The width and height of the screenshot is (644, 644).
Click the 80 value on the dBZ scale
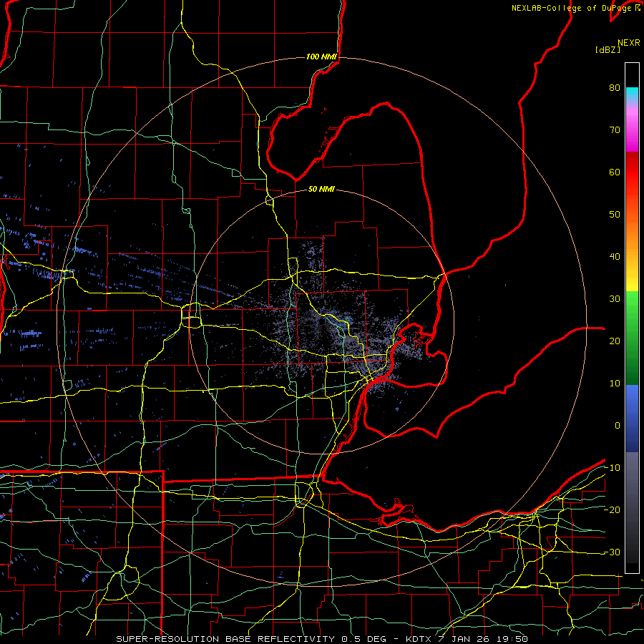coord(615,87)
